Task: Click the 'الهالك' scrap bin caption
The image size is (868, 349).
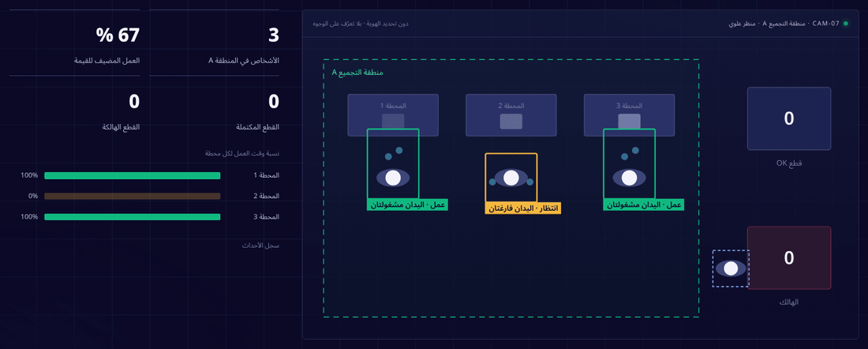Action: pyautogui.click(x=789, y=302)
